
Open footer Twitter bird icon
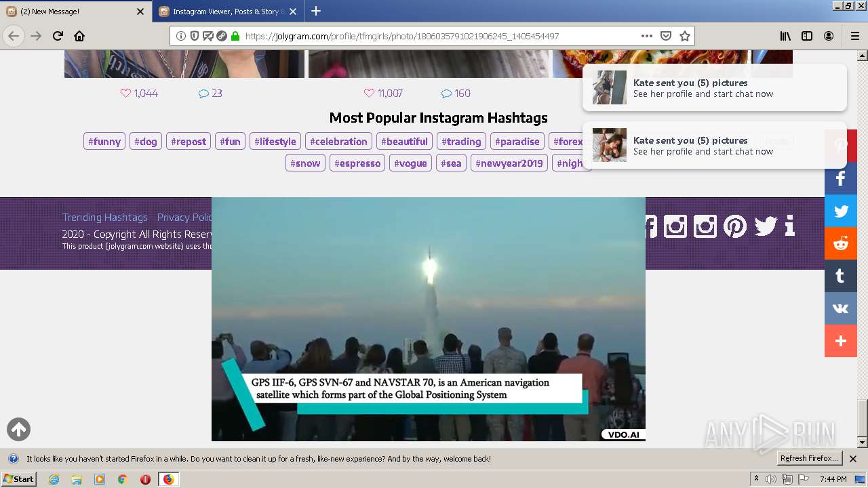tap(766, 226)
